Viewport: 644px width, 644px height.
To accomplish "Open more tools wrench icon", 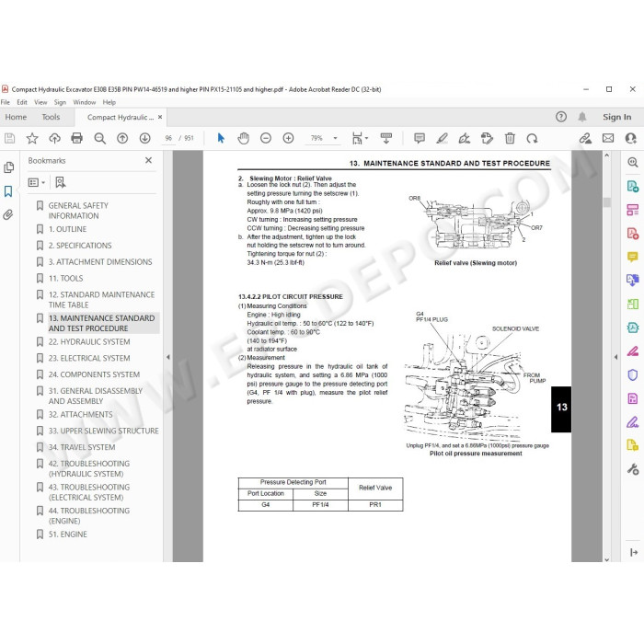I will tap(633, 469).
